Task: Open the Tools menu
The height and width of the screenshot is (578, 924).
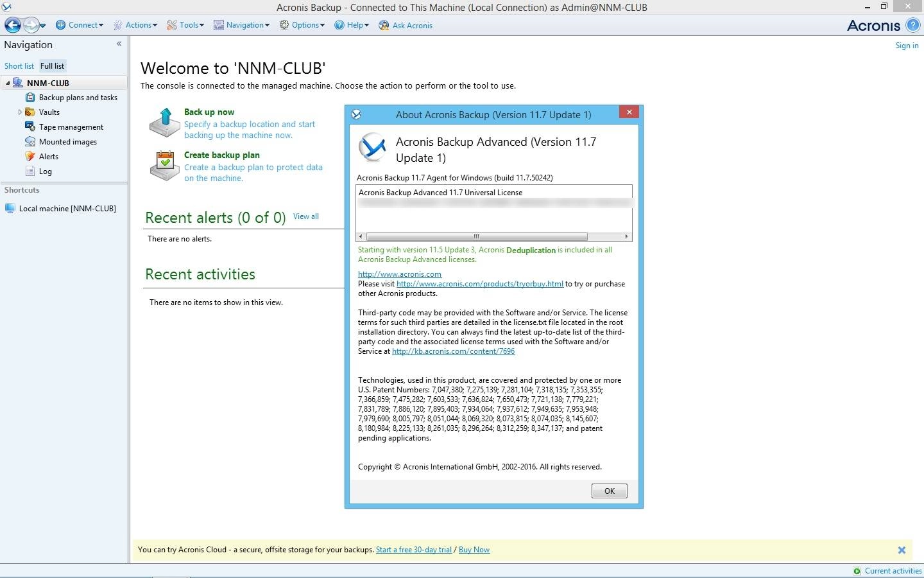Action: [185, 25]
